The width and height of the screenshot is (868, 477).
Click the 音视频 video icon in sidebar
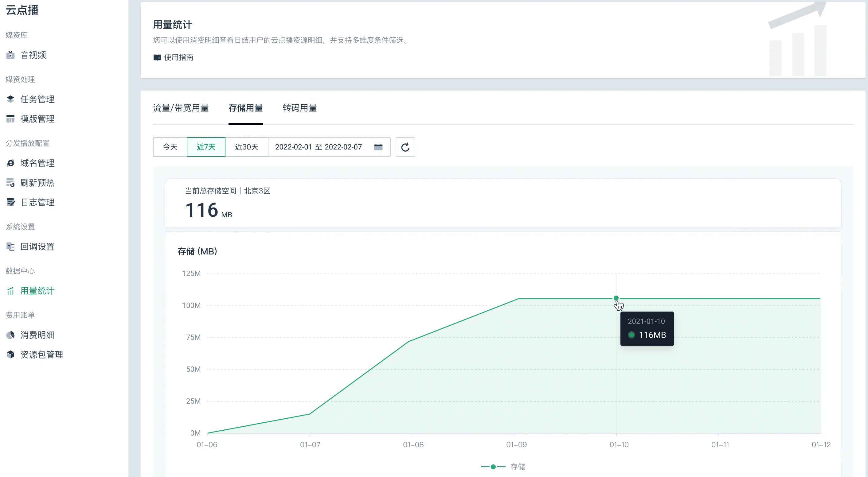[10, 55]
